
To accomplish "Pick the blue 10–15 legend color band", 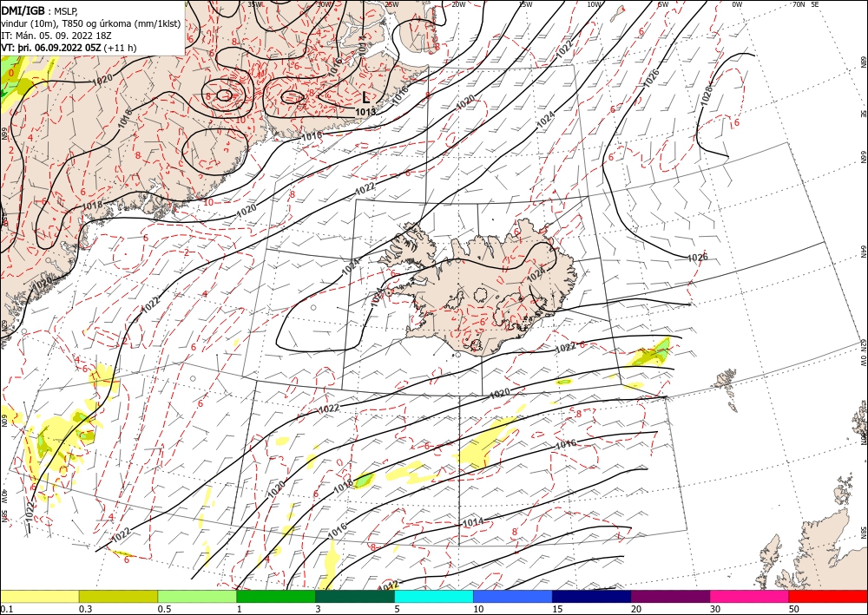I will 513,596.
